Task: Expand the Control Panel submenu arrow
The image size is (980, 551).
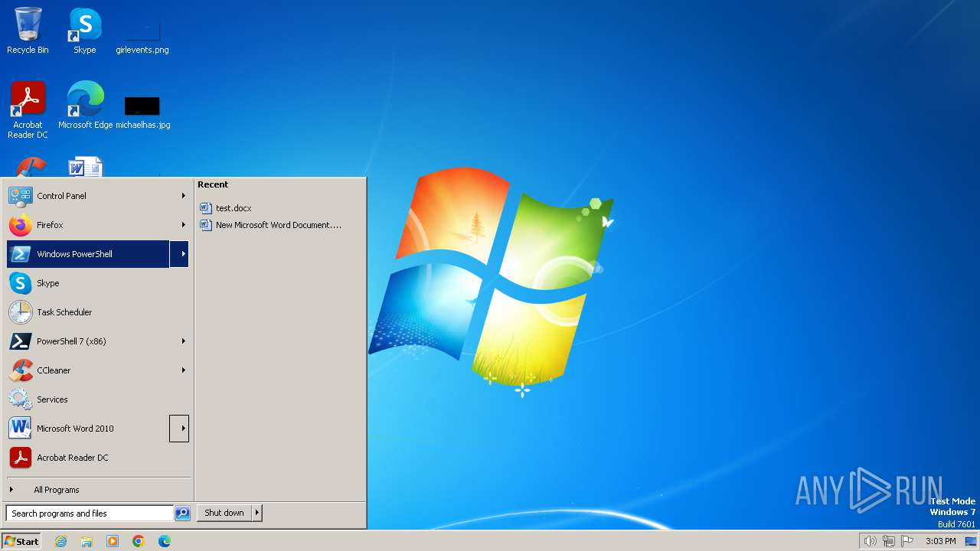Action: pyautogui.click(x=183, y=196)
